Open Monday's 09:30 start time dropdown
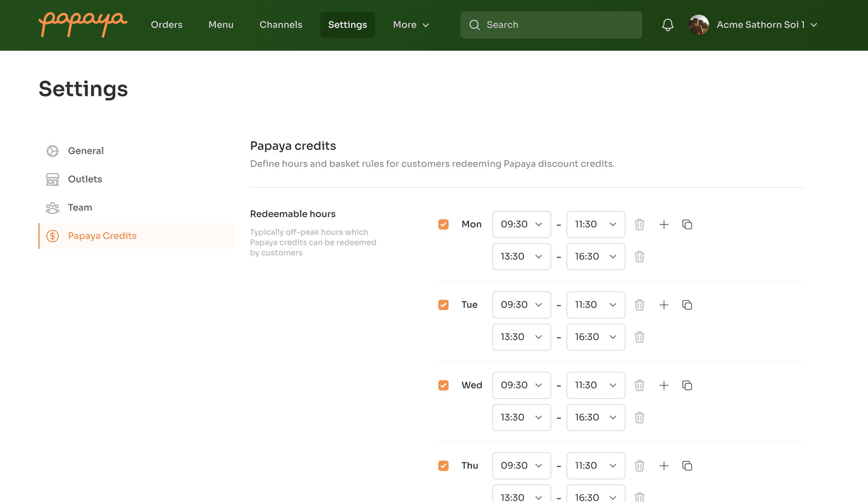Screen dimensions: 868x502 pos(521,225)
